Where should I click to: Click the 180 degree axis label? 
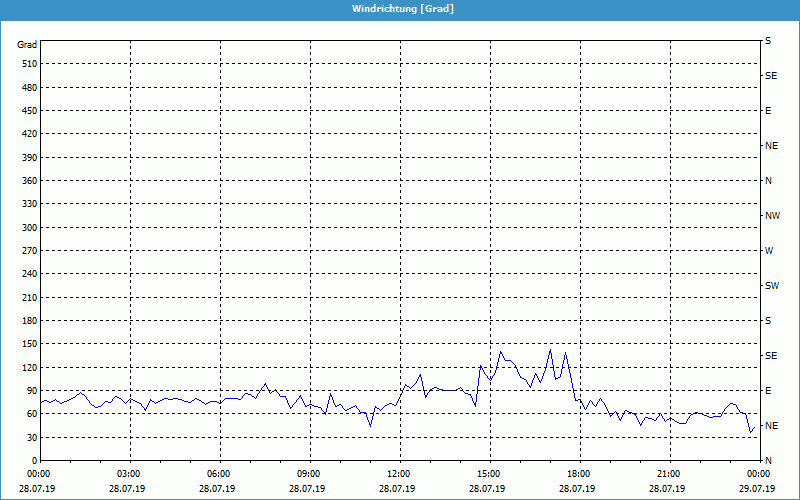click(28, 321)
